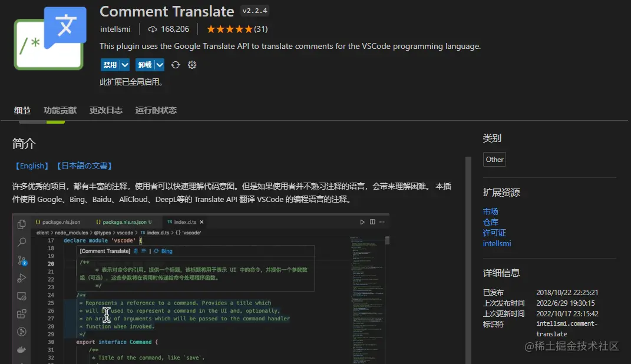Click the Search icon in the demo image
Screen dimensions: 631x364
click(22, 241)
